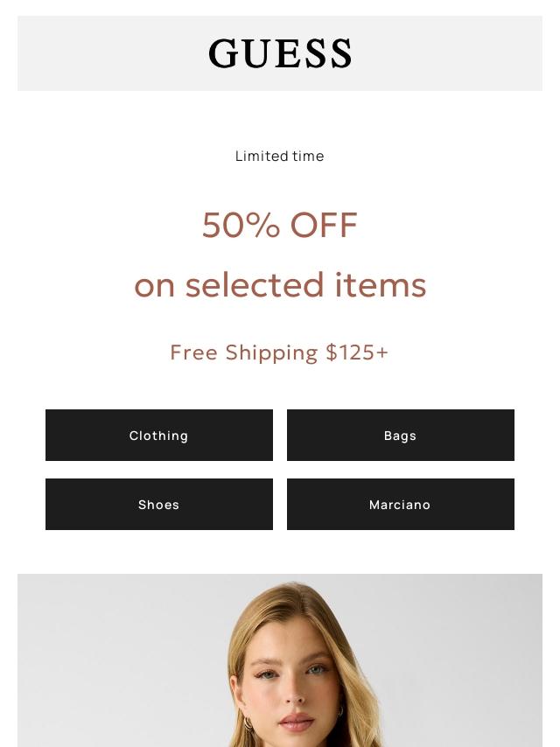Screen dimensions: 560x747
Task: Select the Marciano button
Action: [400, 505]
